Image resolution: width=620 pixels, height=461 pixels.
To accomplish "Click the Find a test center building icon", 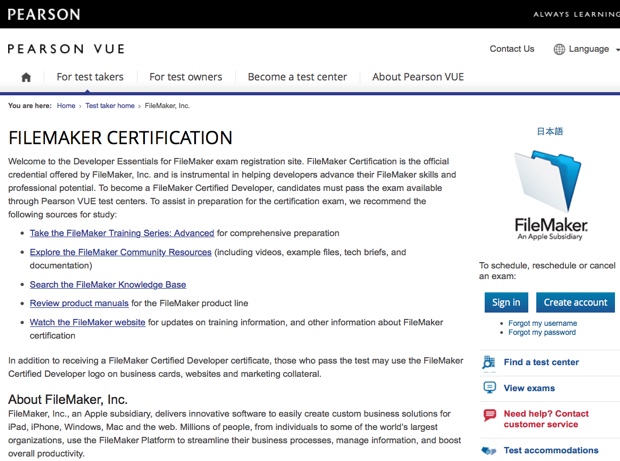I will point(489,362).
